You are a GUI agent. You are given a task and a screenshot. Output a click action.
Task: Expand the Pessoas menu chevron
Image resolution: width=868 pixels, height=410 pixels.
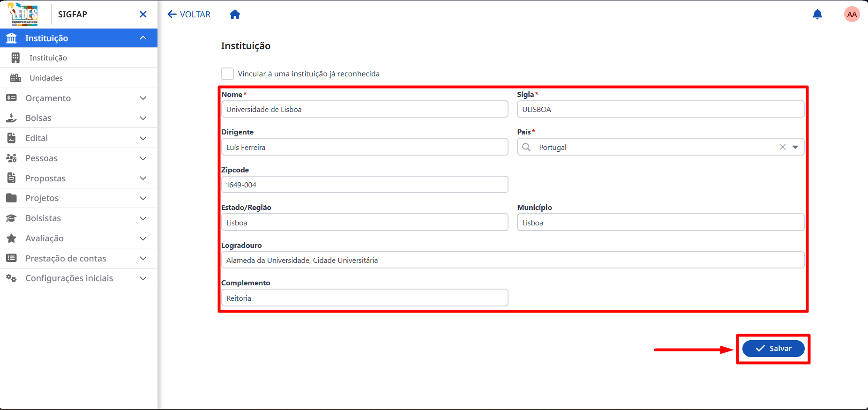coord(143,158)
